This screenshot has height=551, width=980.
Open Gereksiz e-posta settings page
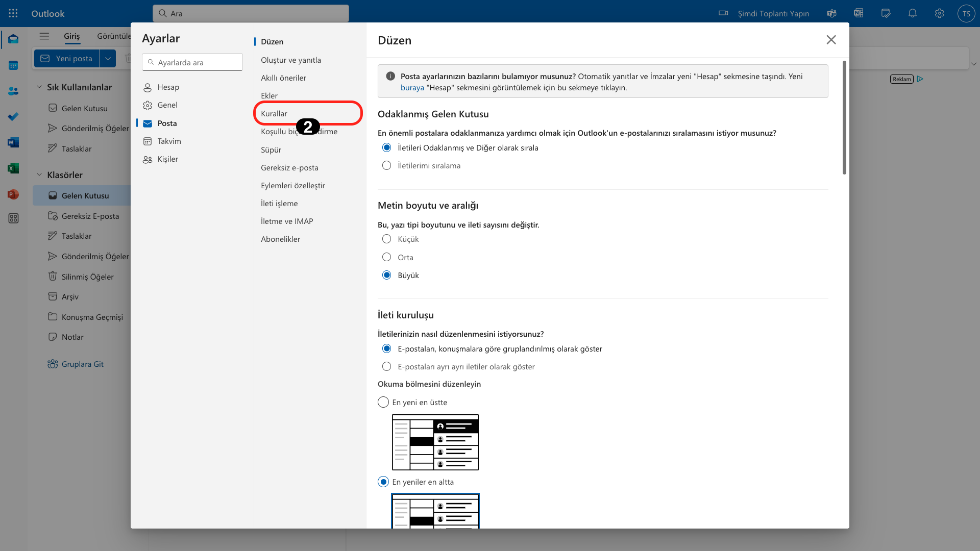click(289, 167)
